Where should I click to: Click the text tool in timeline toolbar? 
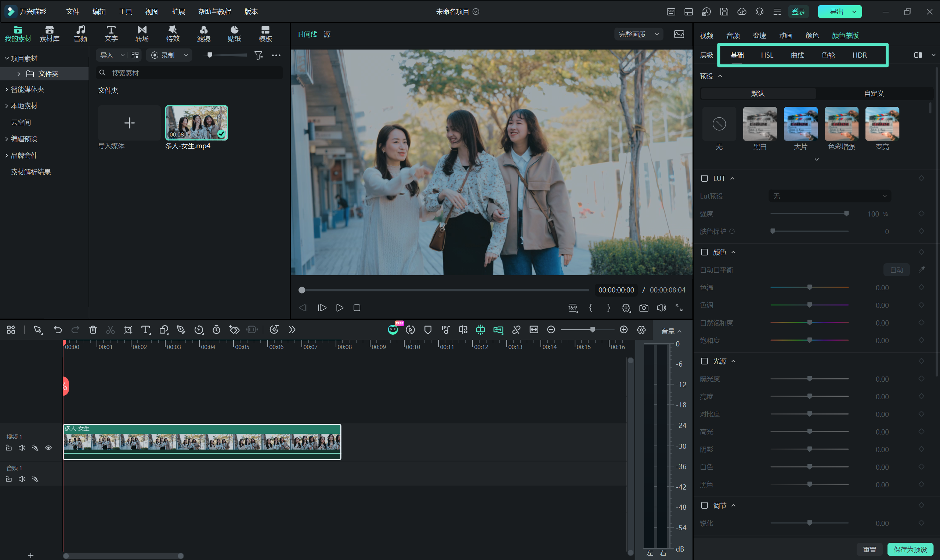click(146, 330)
